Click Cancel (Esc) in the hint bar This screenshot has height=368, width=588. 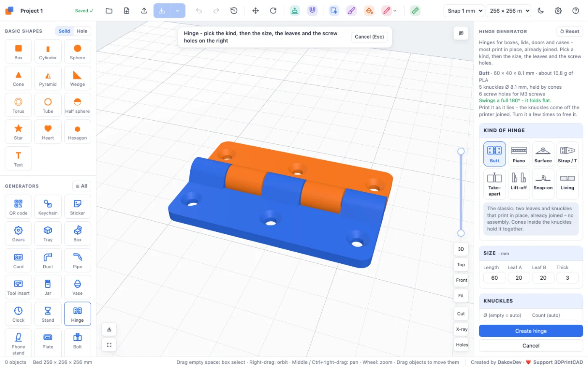point(369,37)
